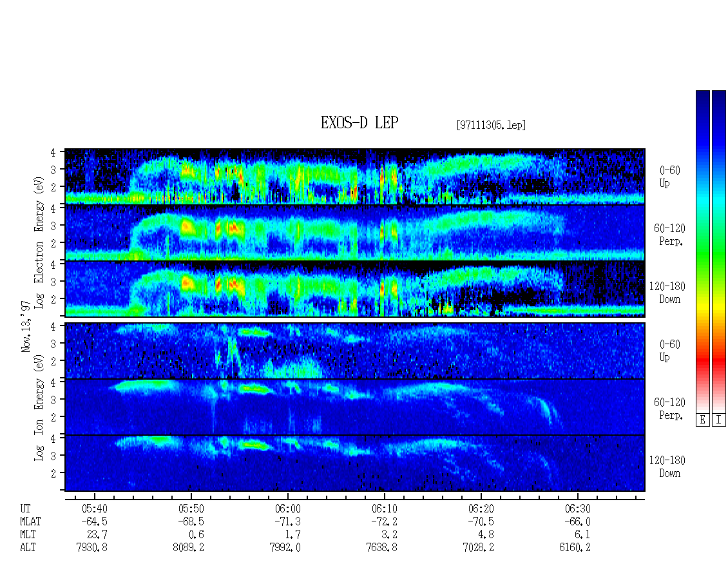The width and height of the screenshot is (728, 564).
Task: Open the electron 0-60 Up spectrogram panel
Action: pyautogui.click(x=355, y=176)
